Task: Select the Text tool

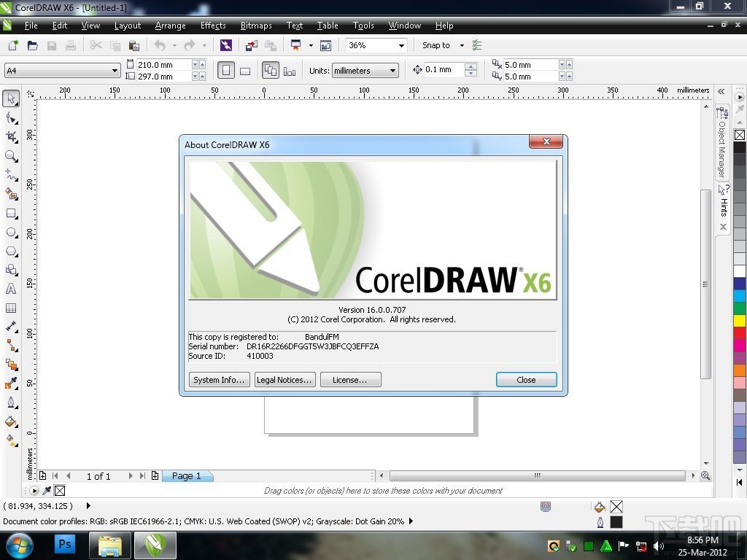Action: tap(10, 289)
